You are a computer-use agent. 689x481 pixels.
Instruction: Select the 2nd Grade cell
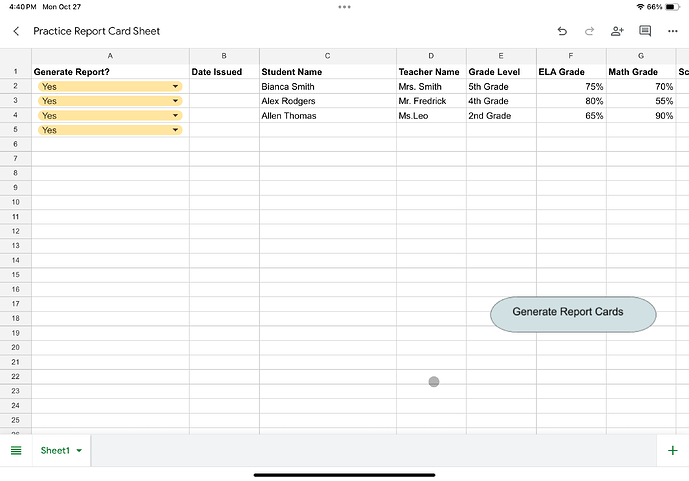[x=501, y=116]
